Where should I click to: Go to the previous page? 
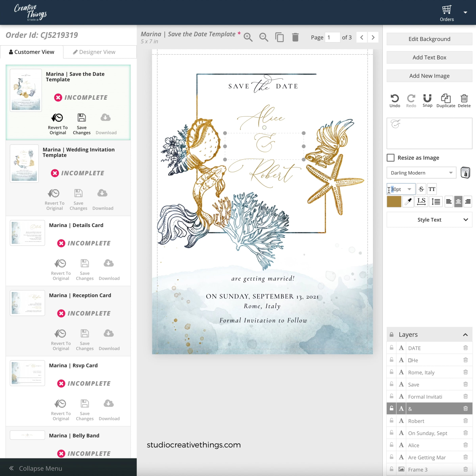point(362,37)
